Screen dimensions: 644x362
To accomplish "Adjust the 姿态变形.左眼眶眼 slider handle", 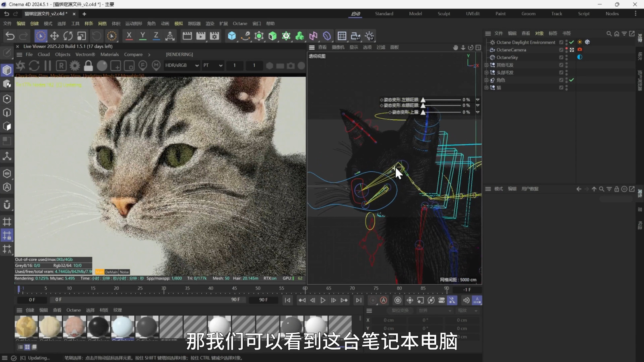I will [x=423, y=100].
